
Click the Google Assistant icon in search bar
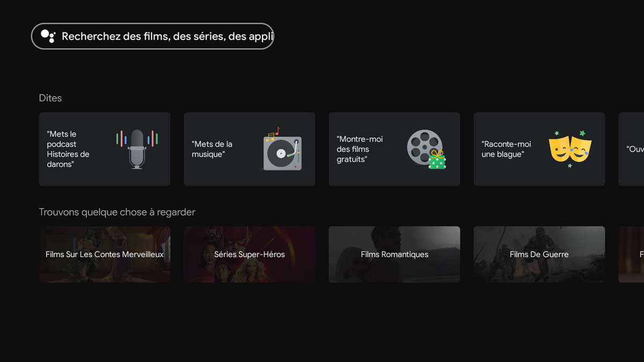click(48, 36)
